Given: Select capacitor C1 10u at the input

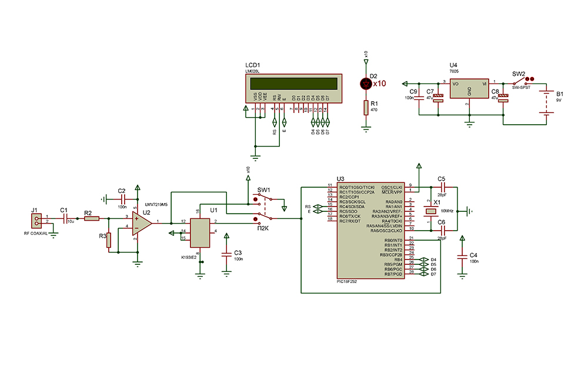Looking at the screenshot, I should click(64, 218).
